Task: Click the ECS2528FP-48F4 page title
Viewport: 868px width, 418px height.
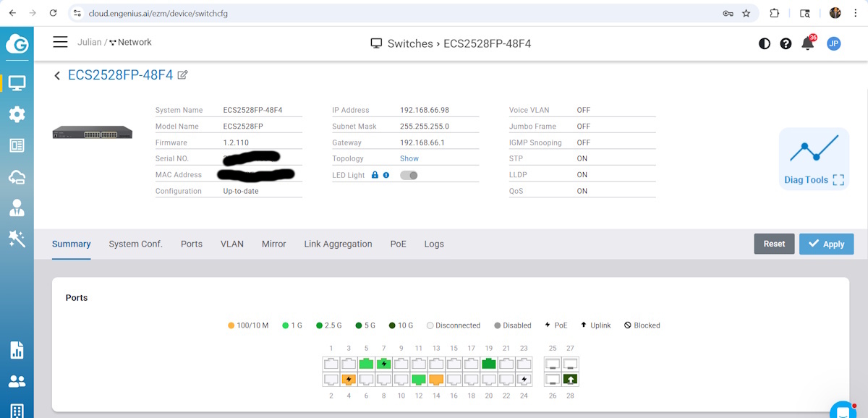Action: [x=121, y=74]
